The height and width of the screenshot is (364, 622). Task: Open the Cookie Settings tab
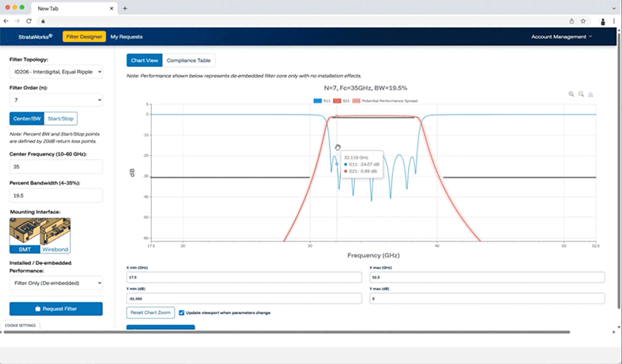[20, 325]
